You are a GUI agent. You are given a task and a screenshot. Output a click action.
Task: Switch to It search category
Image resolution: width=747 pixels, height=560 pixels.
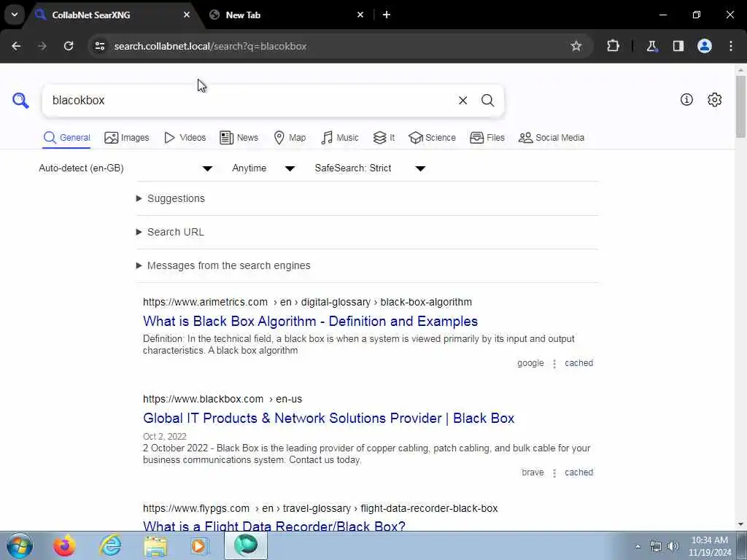(x=384, y=138)
